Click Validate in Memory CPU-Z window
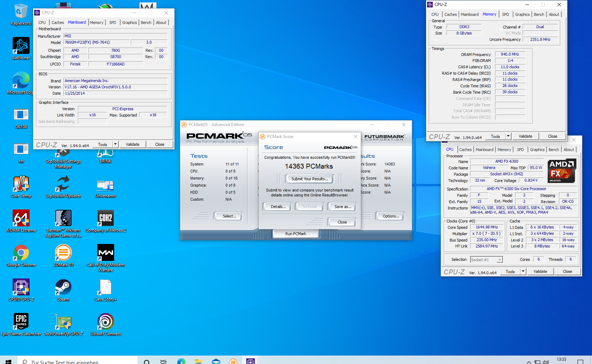 click(525, 136)
